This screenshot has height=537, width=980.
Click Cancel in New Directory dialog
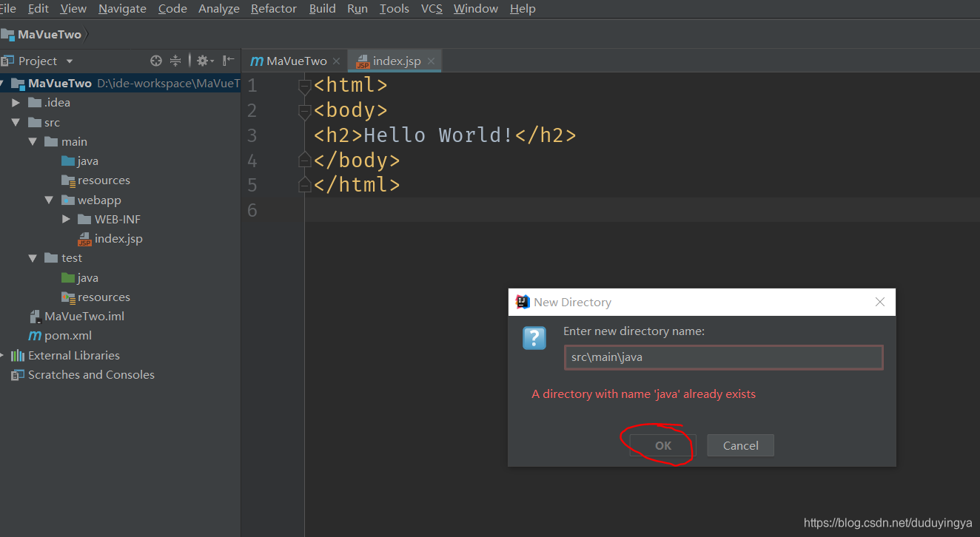740,445
